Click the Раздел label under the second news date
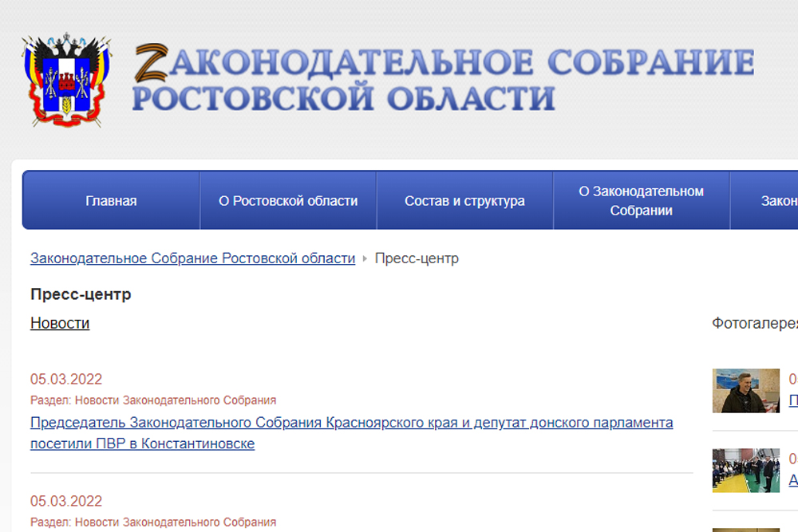Viewport: 798px width, 532px height. coord(153,522)
